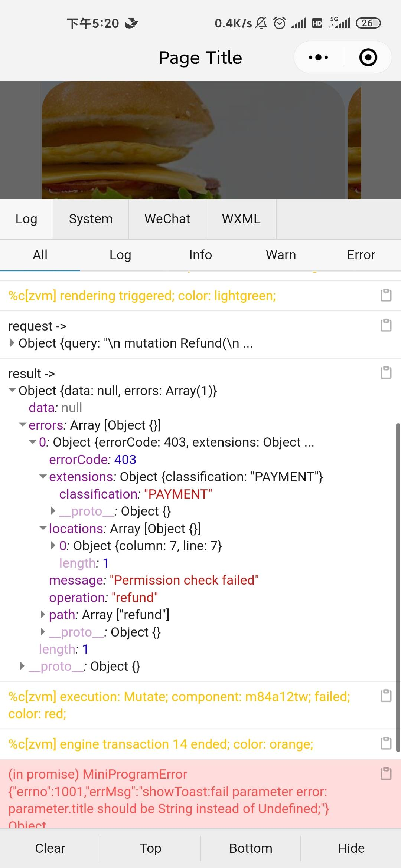
Task: Copy the 'request ->' log entry
Action: (386, 325)
